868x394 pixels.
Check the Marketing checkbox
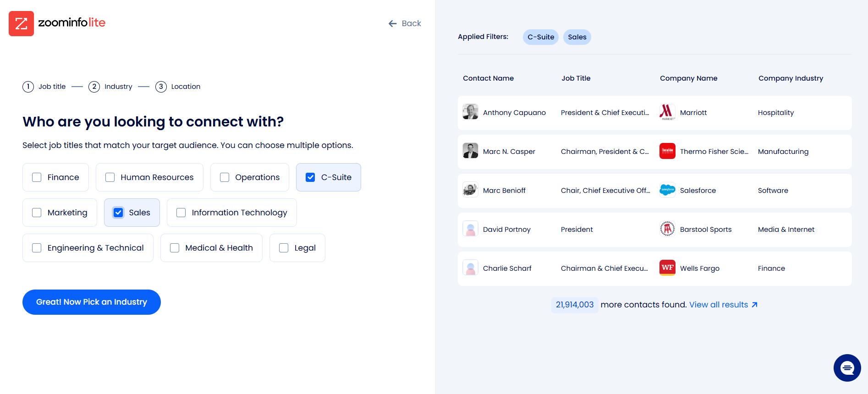pyautogui.click(x=37, y=213)
